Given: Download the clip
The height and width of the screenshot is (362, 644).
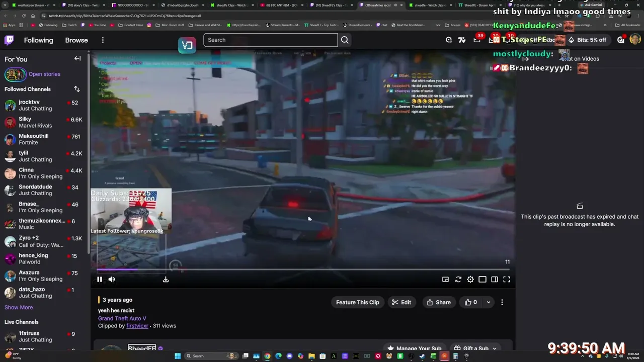Looking at the screenshot, I should (x=166, y=280).
